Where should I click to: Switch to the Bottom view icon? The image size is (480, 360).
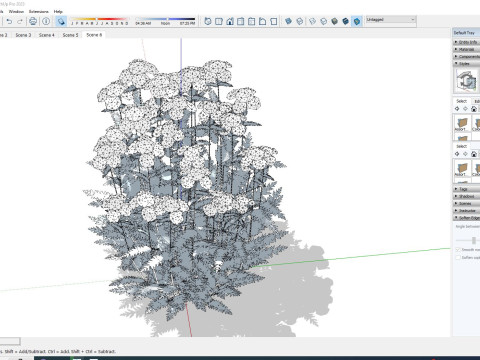[x=274, y=21]
